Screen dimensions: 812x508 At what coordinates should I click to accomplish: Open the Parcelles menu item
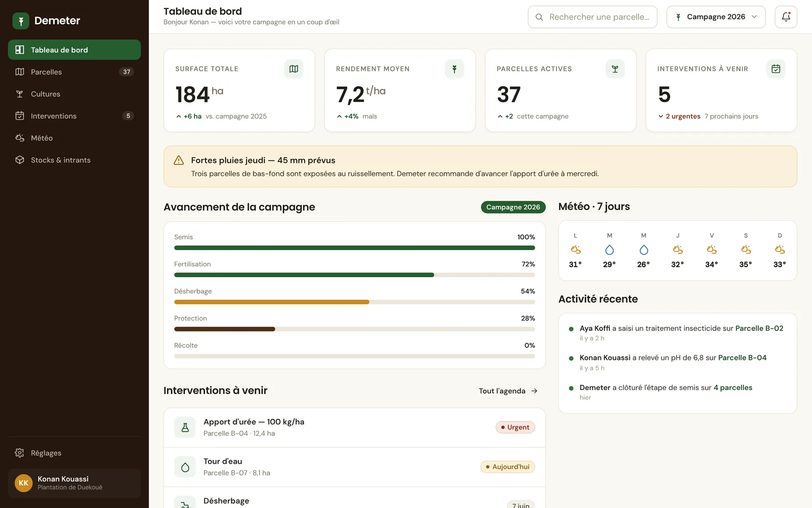tap(74, 72)
